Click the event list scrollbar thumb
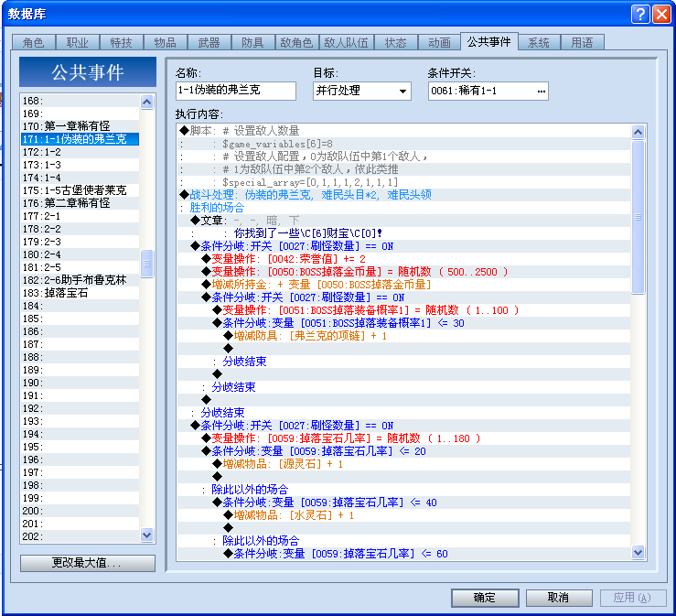 (146, 263)
